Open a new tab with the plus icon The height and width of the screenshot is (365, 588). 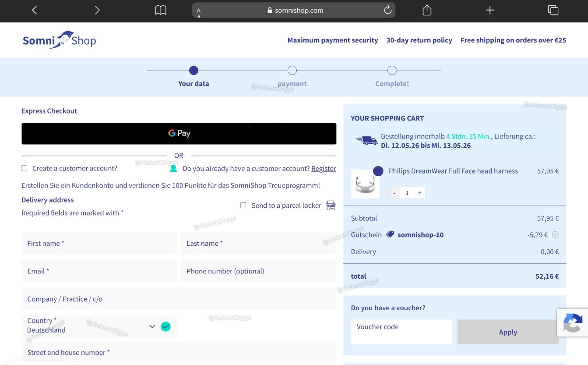[490, 10]
